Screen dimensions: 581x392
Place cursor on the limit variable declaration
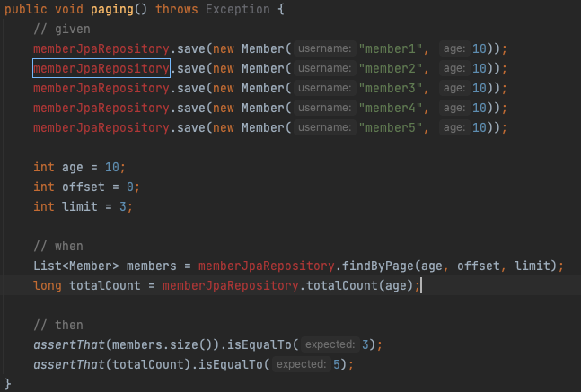click(80, 206)
